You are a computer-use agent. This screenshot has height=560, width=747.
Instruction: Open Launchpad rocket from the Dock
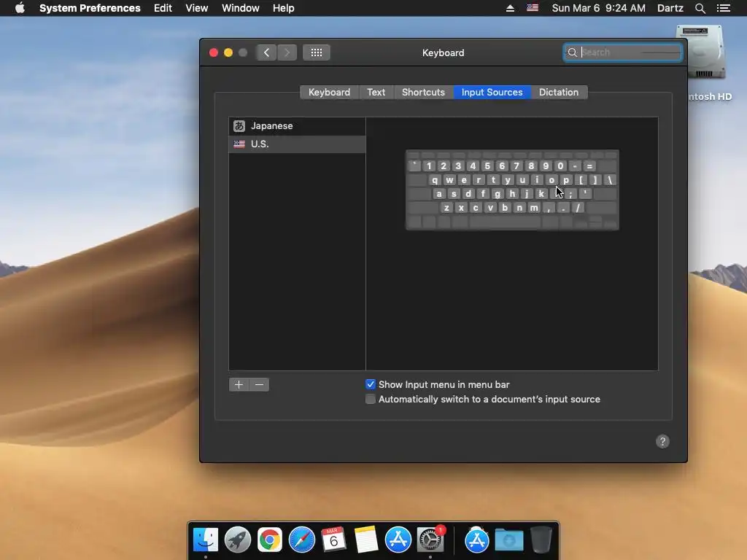pyautogui.click(x=237, y=540)
